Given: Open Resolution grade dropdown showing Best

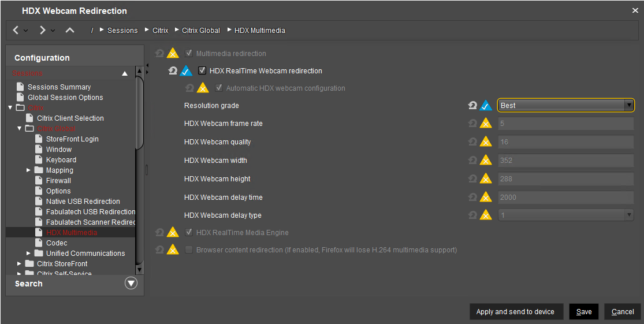Looking at the screenshot, I should click(x=565, y=106).
